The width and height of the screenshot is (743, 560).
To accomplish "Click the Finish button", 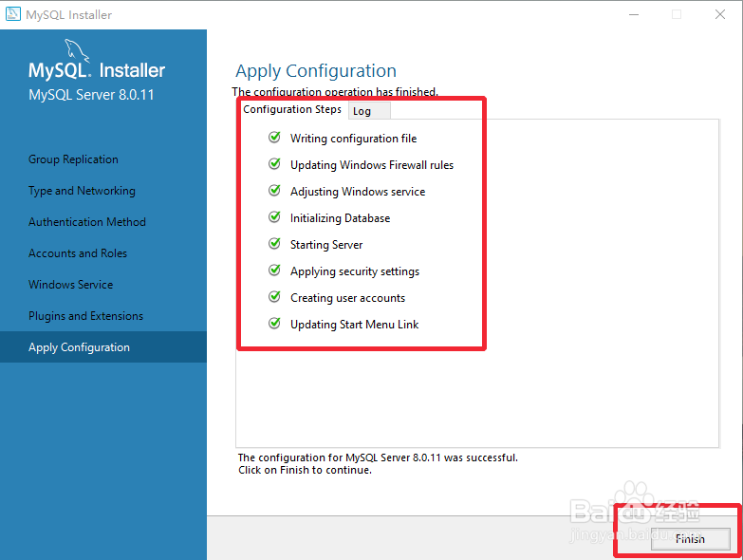I will [x=690, y=539].
